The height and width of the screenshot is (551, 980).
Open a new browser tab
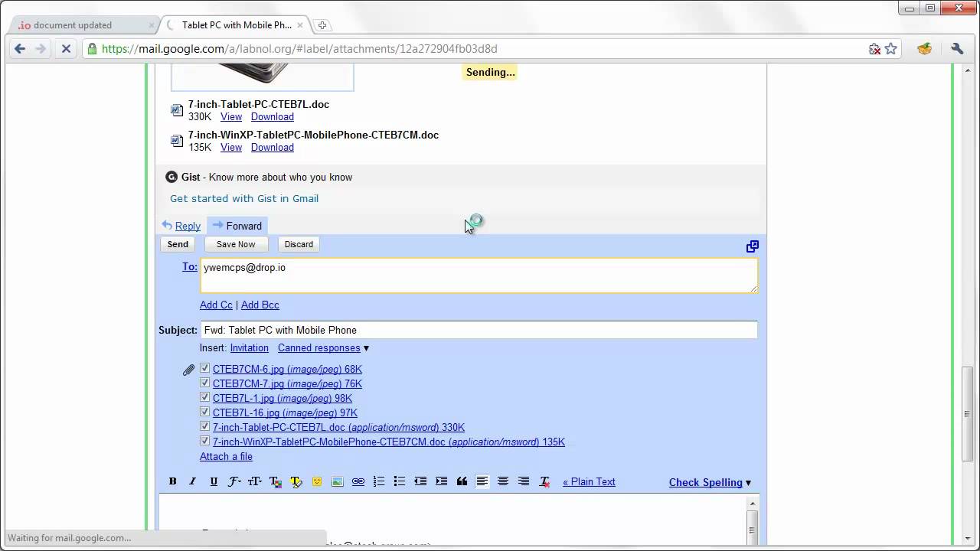click(322, 25)
